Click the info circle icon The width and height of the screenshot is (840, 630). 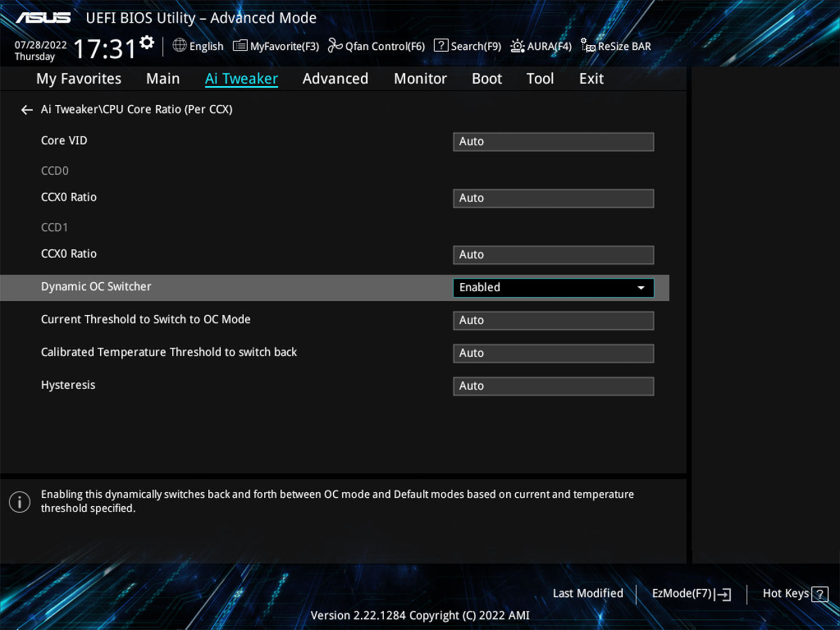click(20, 502)
